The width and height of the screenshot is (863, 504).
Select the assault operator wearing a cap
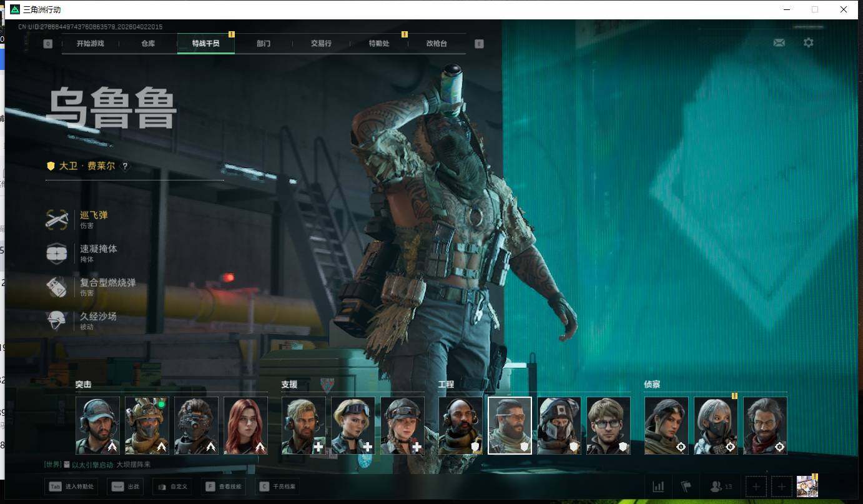[97, 425]
